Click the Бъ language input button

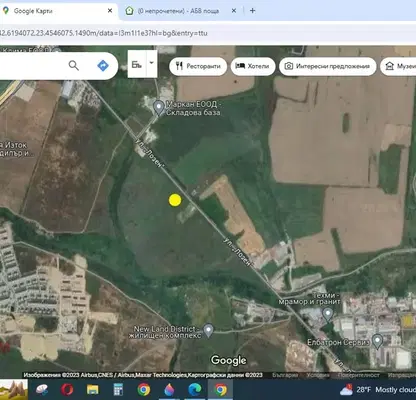tap(137, 64)
